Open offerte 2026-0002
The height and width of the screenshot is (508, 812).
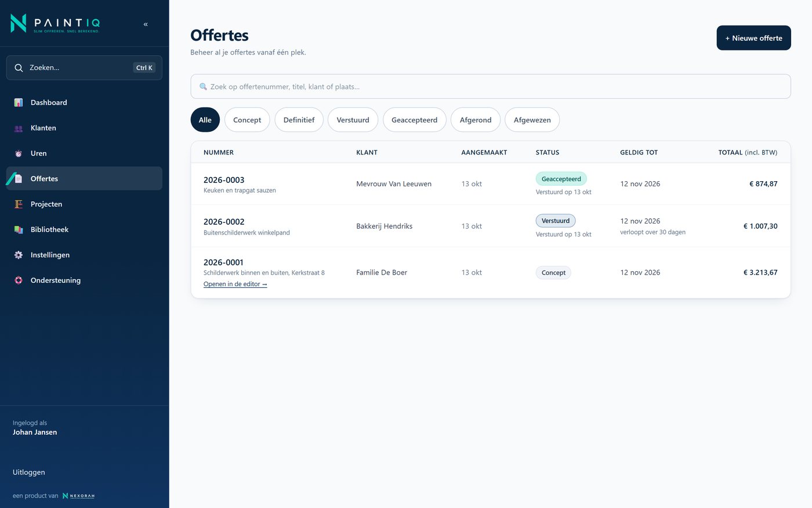point(224,222)
